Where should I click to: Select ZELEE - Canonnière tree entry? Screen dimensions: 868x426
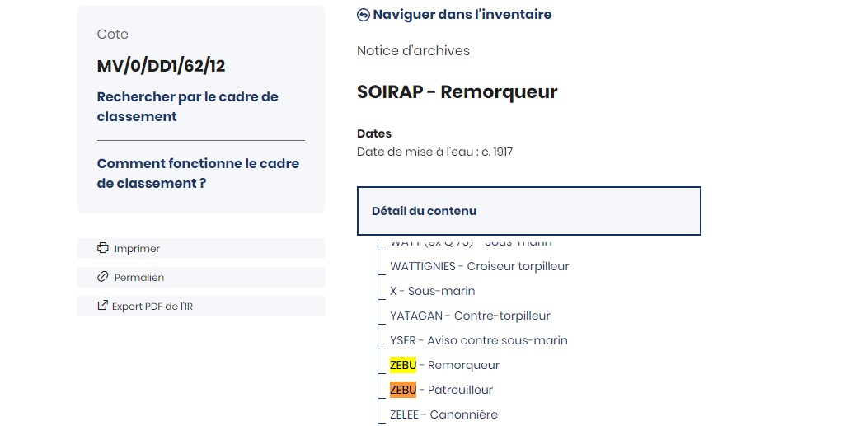point(443,414)
